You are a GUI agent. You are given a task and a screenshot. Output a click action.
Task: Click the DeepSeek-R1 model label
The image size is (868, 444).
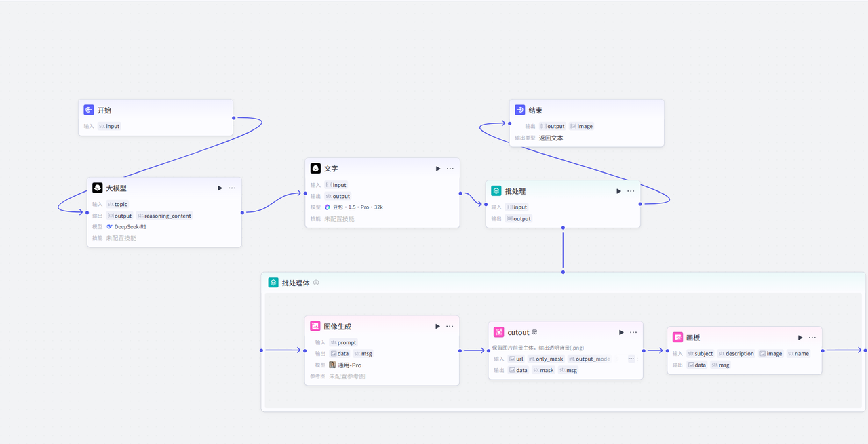[x=130, y=226]
